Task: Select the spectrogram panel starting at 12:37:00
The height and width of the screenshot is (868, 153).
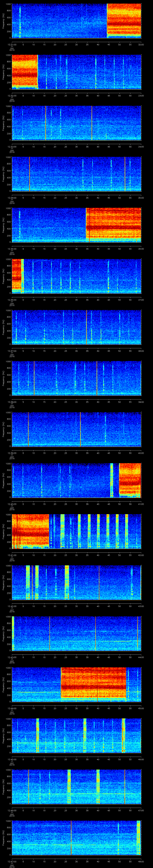Action: point(76,327)
